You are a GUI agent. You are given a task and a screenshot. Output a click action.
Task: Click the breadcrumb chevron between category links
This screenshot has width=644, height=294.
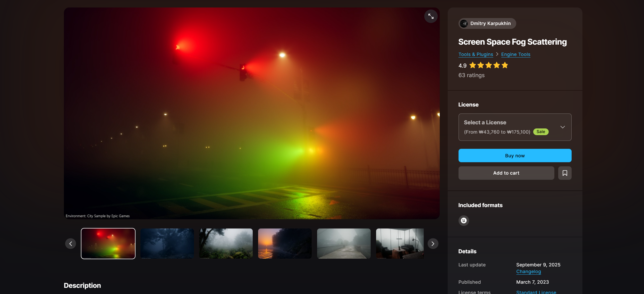coord(497,54)
